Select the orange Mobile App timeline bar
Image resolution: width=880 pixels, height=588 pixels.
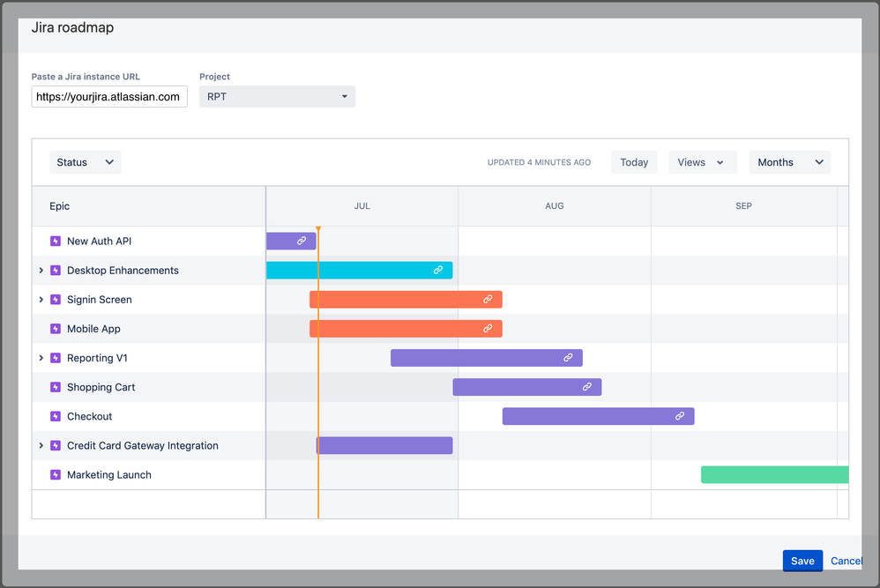click(x=406, y=328)
